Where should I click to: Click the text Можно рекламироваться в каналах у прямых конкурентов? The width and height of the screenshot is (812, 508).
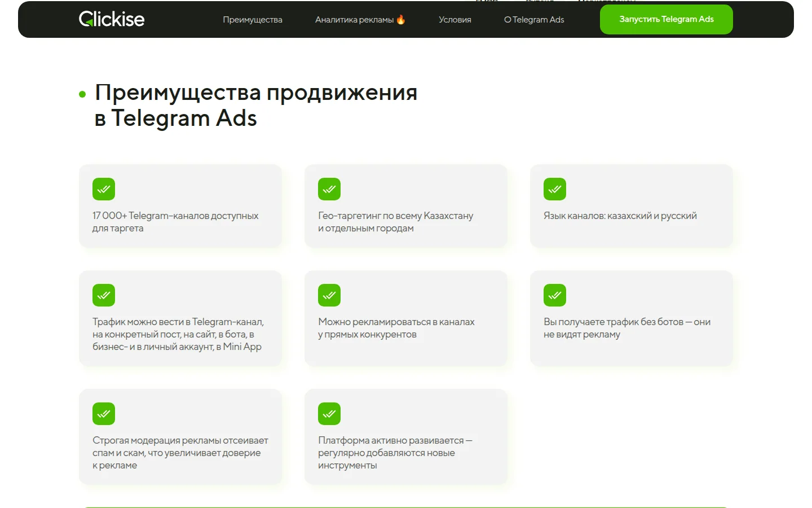[x=396, y=328]
